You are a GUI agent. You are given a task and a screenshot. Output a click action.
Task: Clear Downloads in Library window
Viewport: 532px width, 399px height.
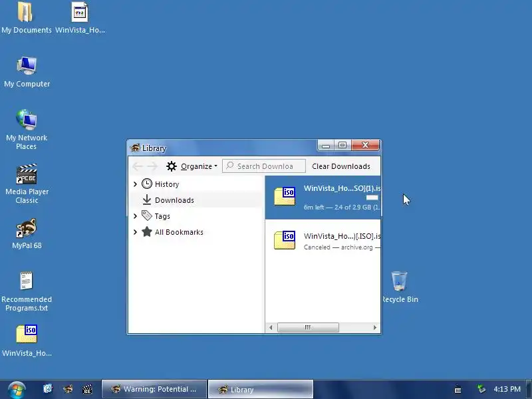coord(341,166)
